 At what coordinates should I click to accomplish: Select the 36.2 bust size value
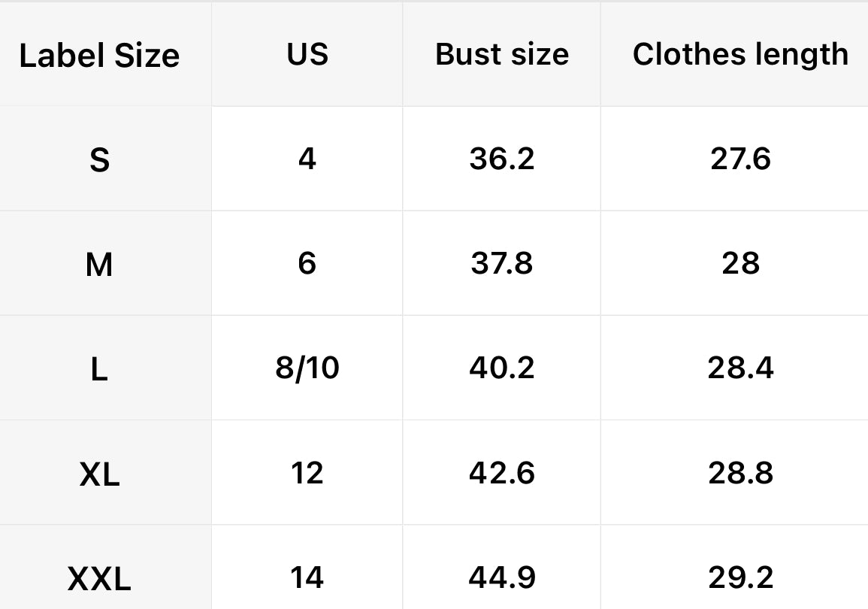tap(502, 159)
